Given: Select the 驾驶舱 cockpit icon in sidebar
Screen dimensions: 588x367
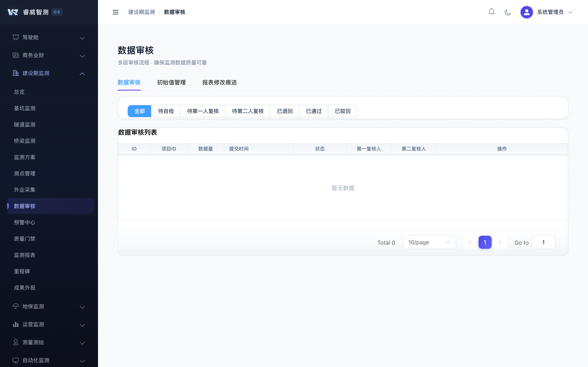Looking at the screenshot, I should [x=16, y=37].
